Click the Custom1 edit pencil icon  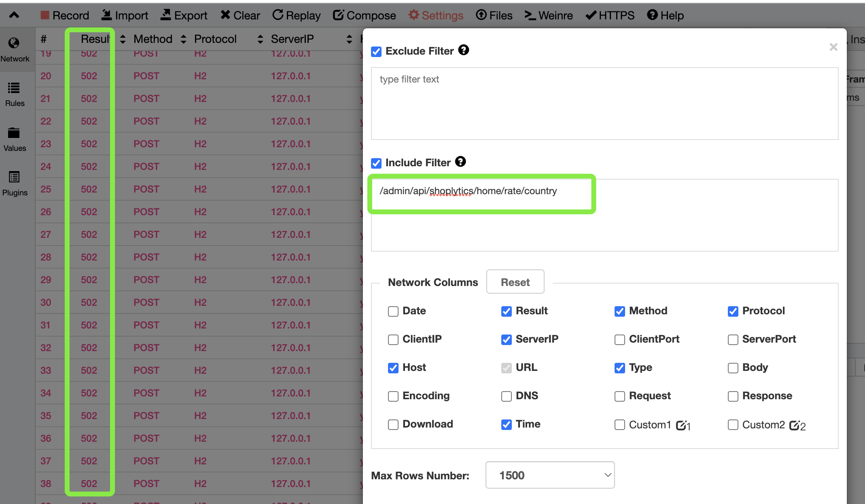click(x=681, y=425)
